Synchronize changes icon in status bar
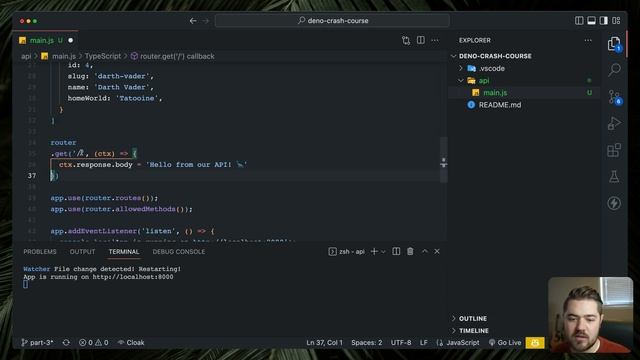The width and height of the screenshot is (640, 360). pyautogui.click(x=66, y=342)
